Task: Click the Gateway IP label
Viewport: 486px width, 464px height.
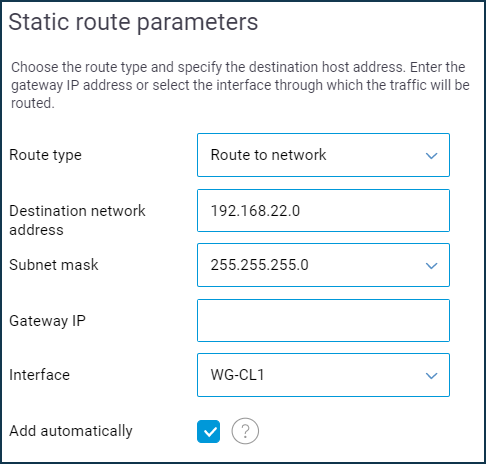Action: pos(47,321)
